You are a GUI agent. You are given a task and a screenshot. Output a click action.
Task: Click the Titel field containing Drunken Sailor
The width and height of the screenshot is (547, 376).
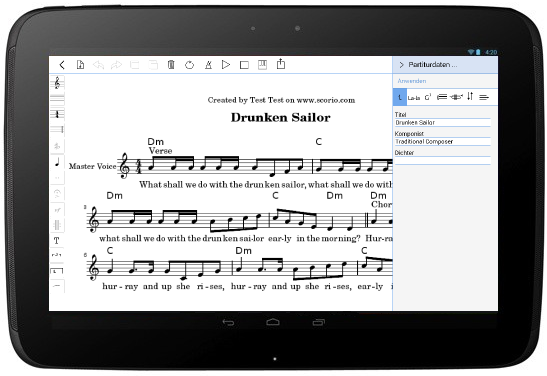click(x=443, y=123)
